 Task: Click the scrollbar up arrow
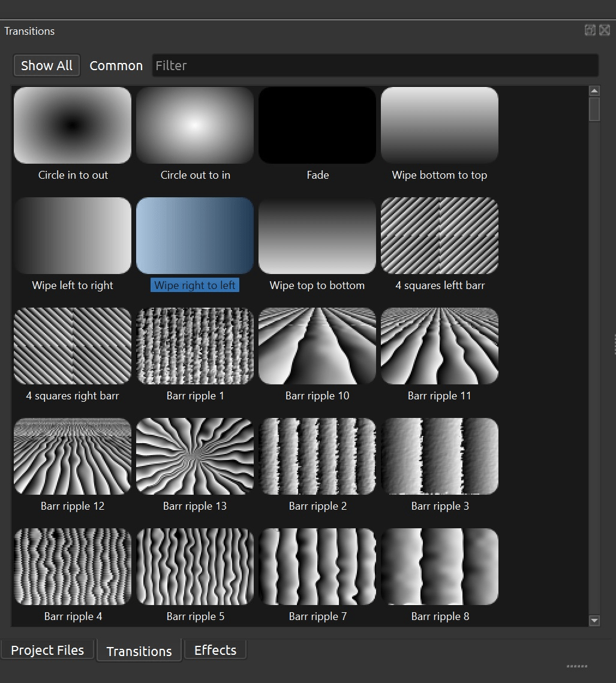click(x=594, y=91)
